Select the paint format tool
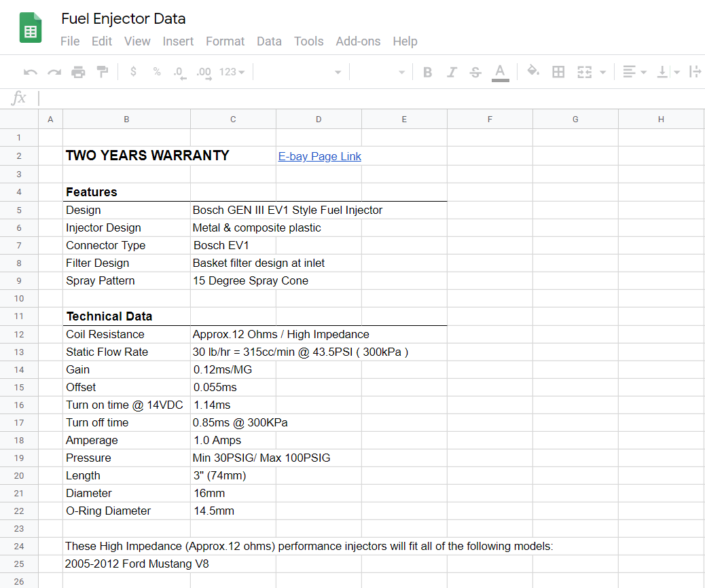The image size is (705, 588). point(102,72)
